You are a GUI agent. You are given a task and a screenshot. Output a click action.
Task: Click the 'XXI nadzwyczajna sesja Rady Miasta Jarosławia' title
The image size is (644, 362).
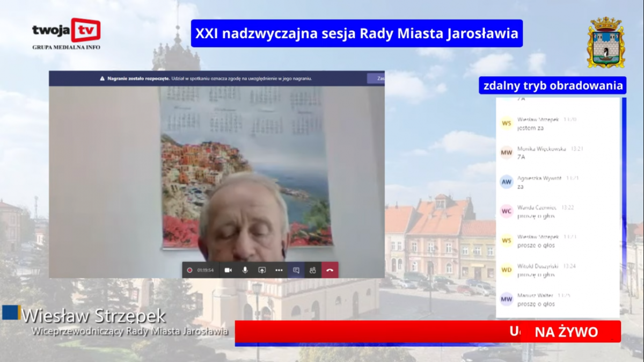(x=357, y=33)
